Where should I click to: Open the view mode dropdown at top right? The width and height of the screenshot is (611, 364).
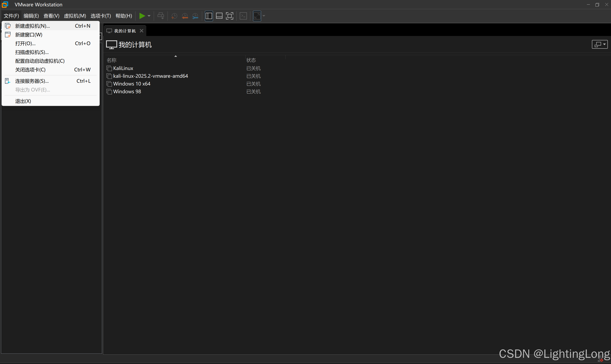(x=600, y=44)
